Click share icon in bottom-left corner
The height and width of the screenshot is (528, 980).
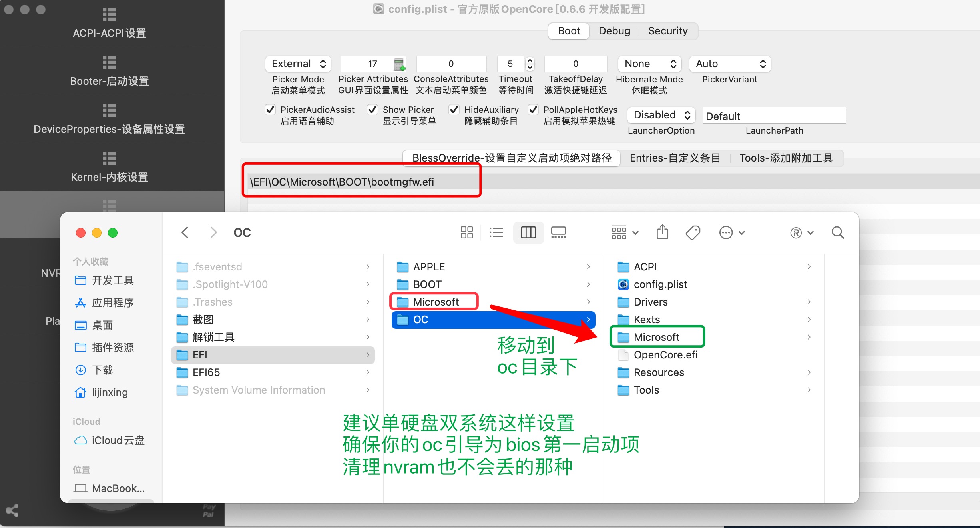tap(12, 510)
